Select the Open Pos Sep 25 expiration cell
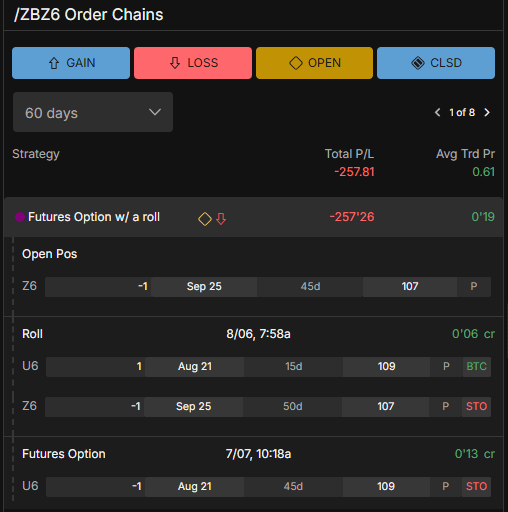The height and width of the screenshot is (512, 508). [x=204, y=287]
